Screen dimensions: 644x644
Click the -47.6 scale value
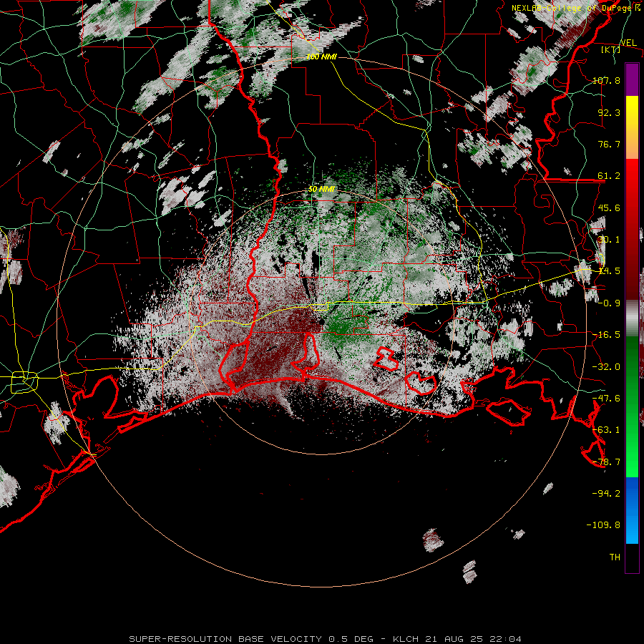tap(606, 399)
